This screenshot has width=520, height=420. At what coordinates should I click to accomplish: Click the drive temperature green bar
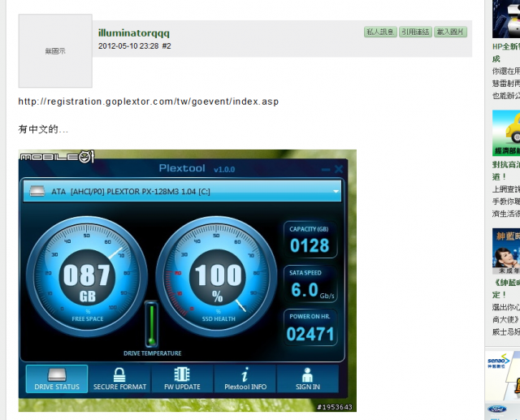tap(152, 324)
